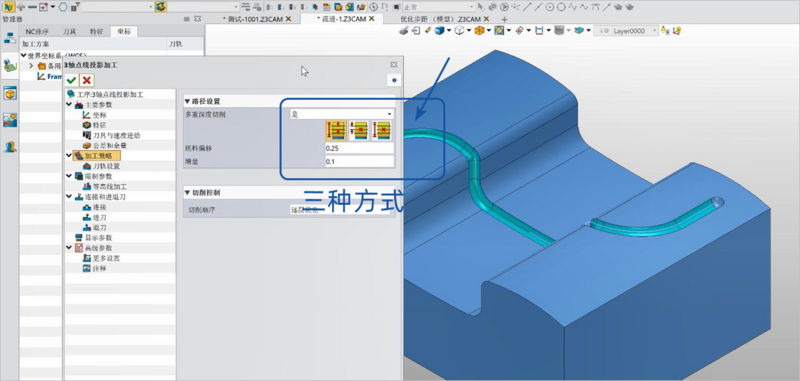Click the CAM plan manager sidebar icon
Viewport: 800px width, 381px height.
[10, 65]
